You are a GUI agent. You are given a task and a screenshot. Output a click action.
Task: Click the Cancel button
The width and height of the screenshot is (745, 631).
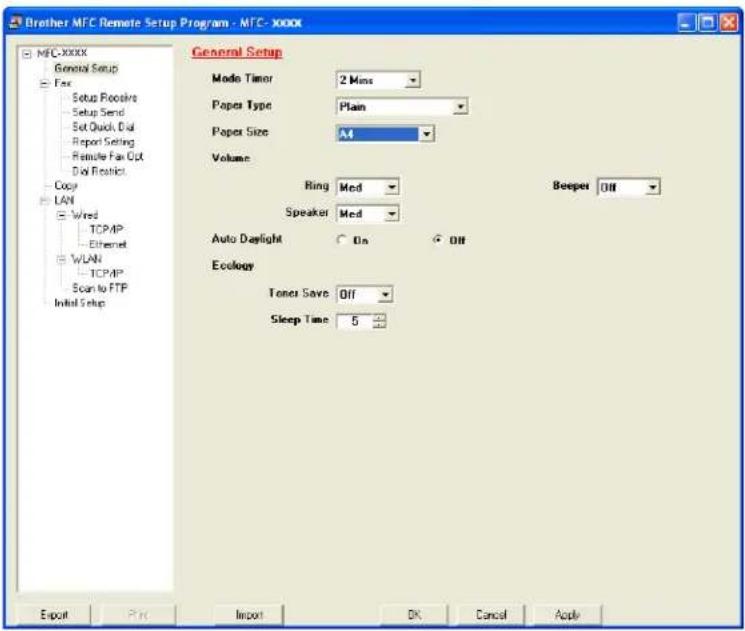tap(491, 615)
